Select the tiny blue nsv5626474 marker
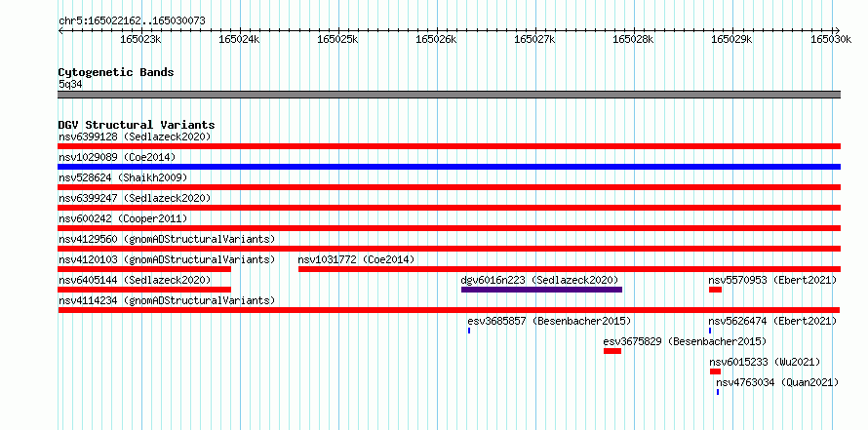This screenshot has height=430, width=868. coord(710,331)
